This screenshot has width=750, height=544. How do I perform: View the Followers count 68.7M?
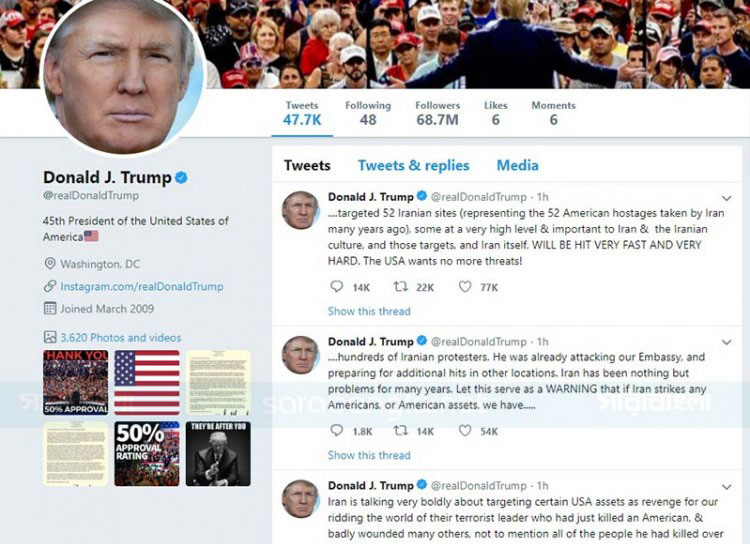pos(437,113)
